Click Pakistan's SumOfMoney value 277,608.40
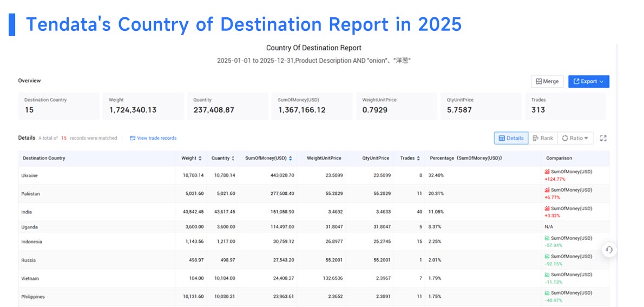Viewport: 644px width, 307px height. [282, 194]
